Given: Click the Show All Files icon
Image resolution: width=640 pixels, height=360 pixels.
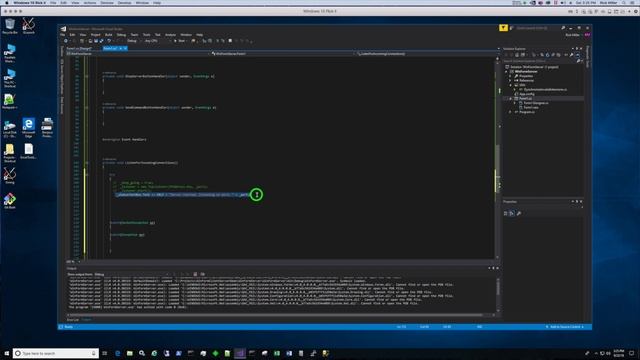Looking at the screenshot, I should [558, 55].
